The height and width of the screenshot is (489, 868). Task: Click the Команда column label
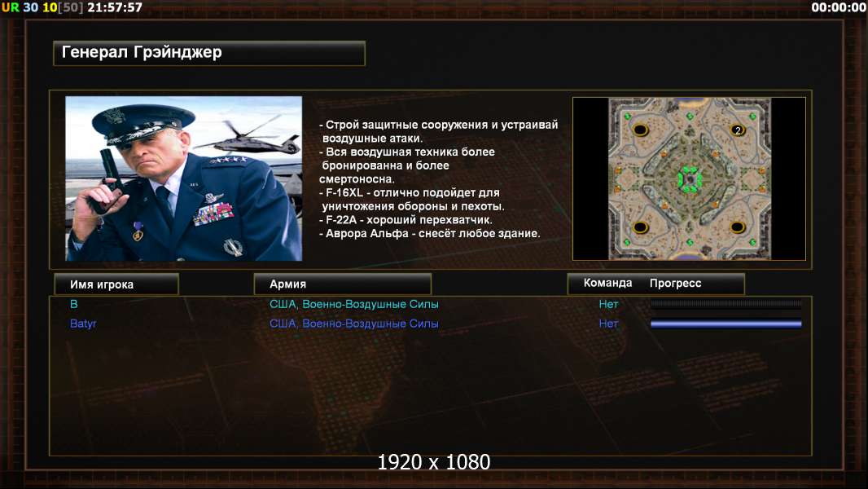(x=607, y=283)
